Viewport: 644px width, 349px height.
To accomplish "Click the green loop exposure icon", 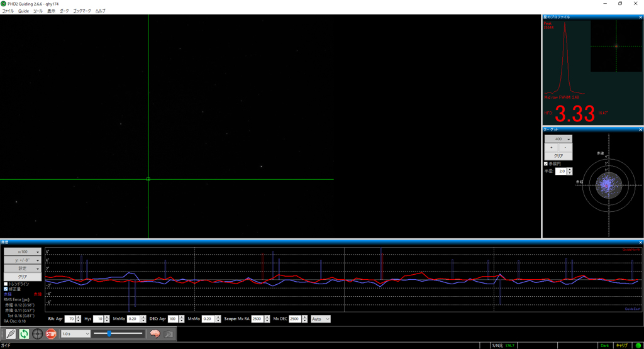I will pos(24,334).
